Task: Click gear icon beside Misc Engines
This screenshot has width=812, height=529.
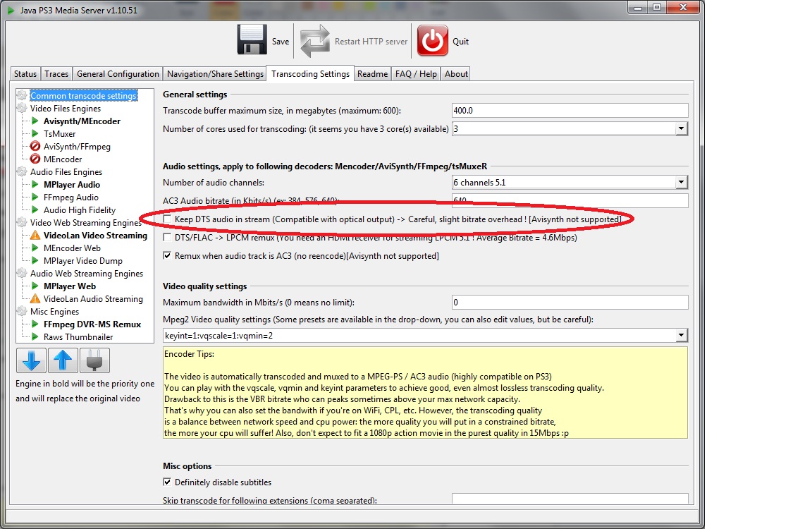Action: click(22, 311)
